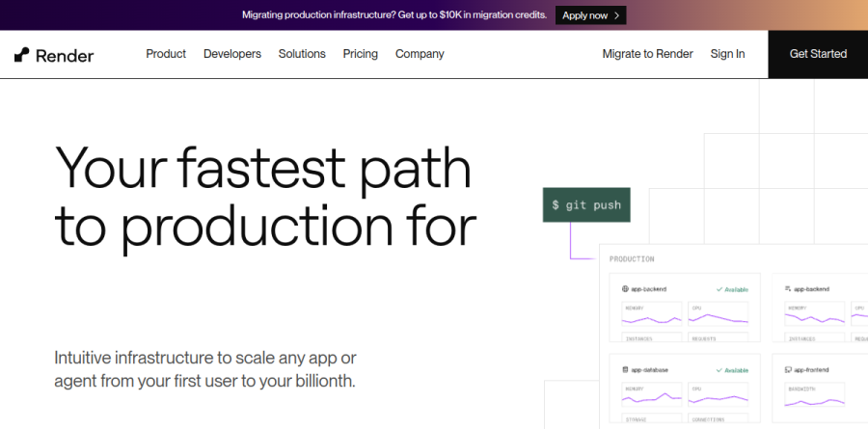
Task: Click the migration credits banner text
Action: click(394, 15)
